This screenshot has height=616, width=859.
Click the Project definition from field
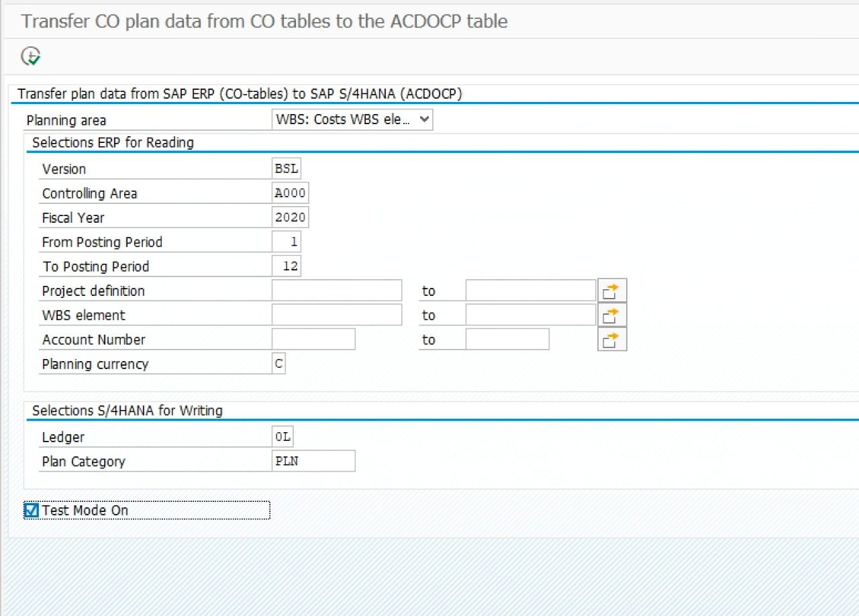pyautogui.click(x=337, y=291)
